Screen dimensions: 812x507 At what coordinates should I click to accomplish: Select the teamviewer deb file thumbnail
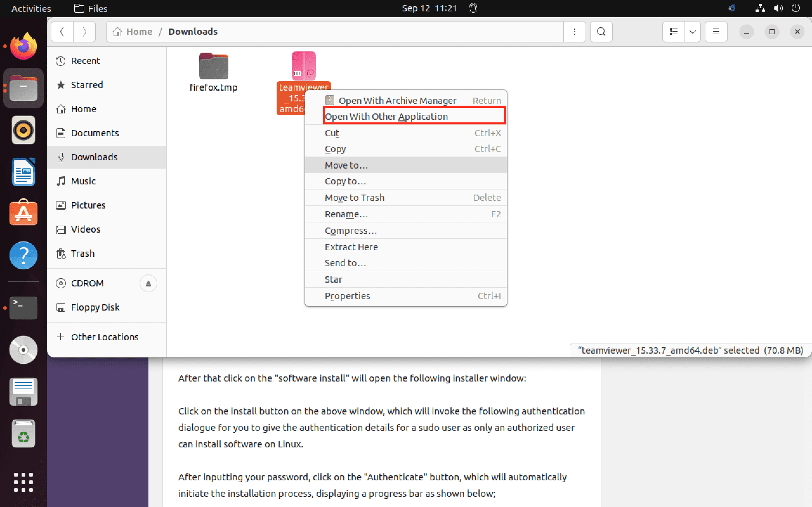click(303, 65)
